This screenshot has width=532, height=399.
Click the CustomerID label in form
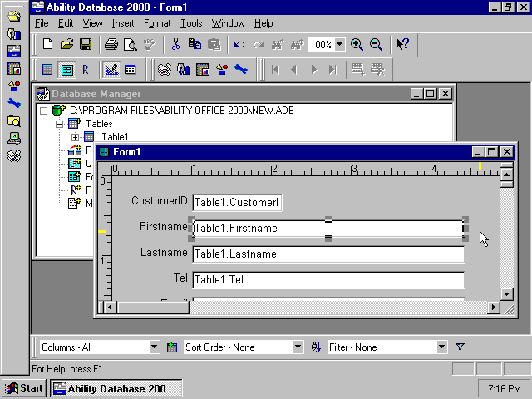[160, 201]
